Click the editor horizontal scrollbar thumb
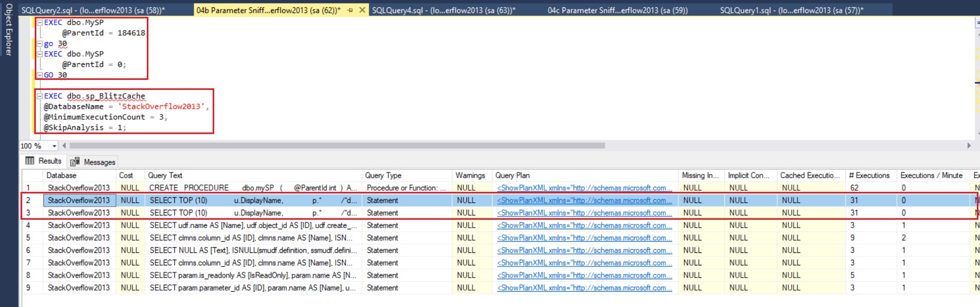Viewport: 980px width, 307px height. [337, 146]
